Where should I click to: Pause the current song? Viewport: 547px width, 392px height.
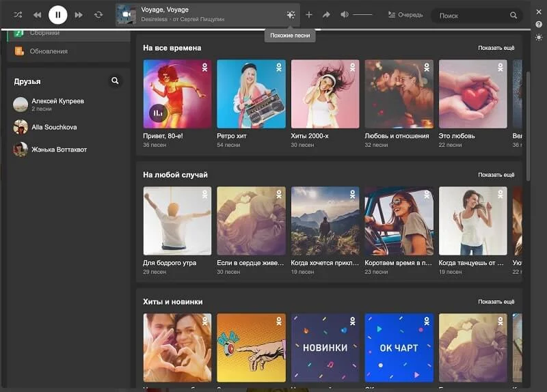[57, 14]
